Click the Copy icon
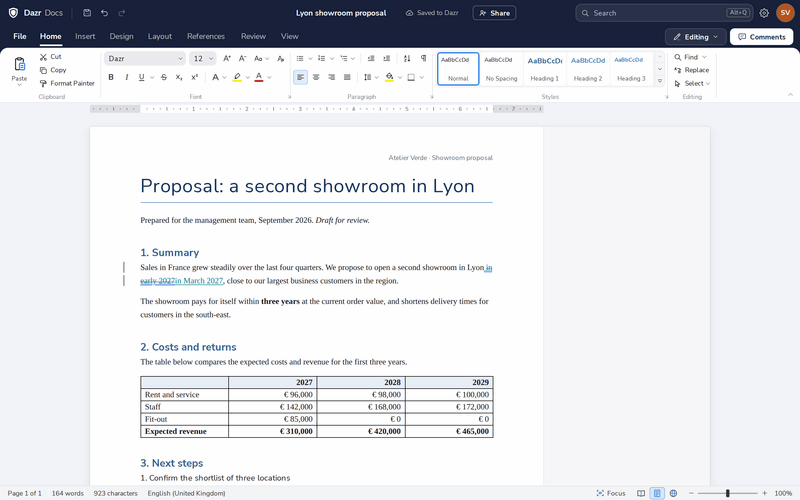This screenshot has width=800, height=500. (43, 70)
